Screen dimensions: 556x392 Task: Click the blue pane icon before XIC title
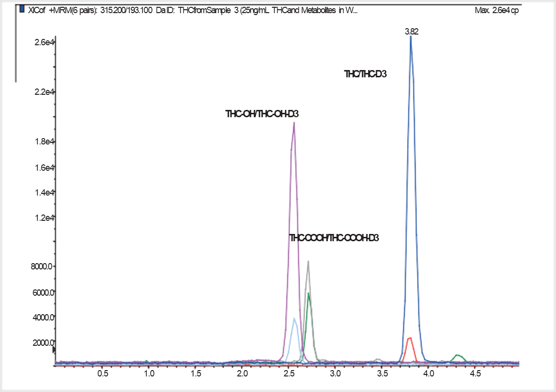click(x=22, y=9)
